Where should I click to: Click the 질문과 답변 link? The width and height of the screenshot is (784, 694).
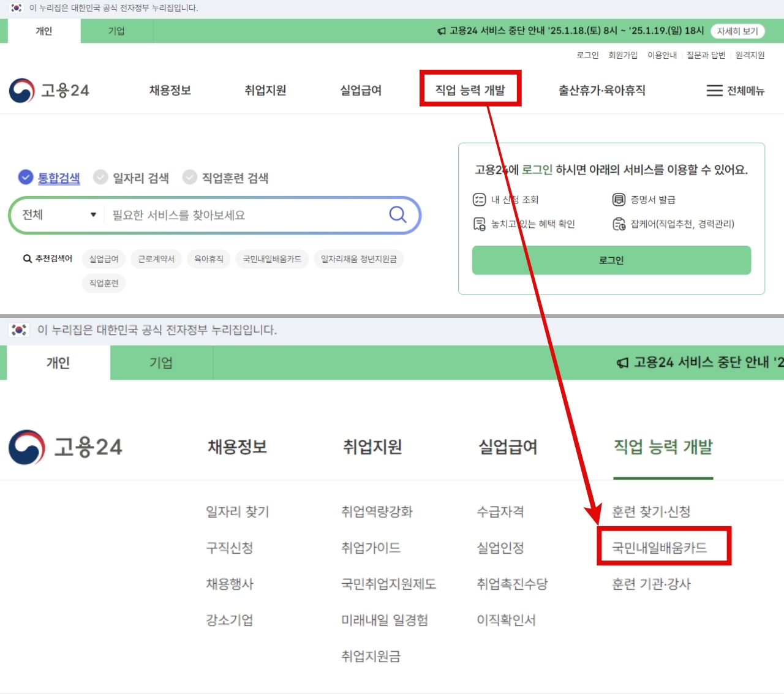(706, 55)
